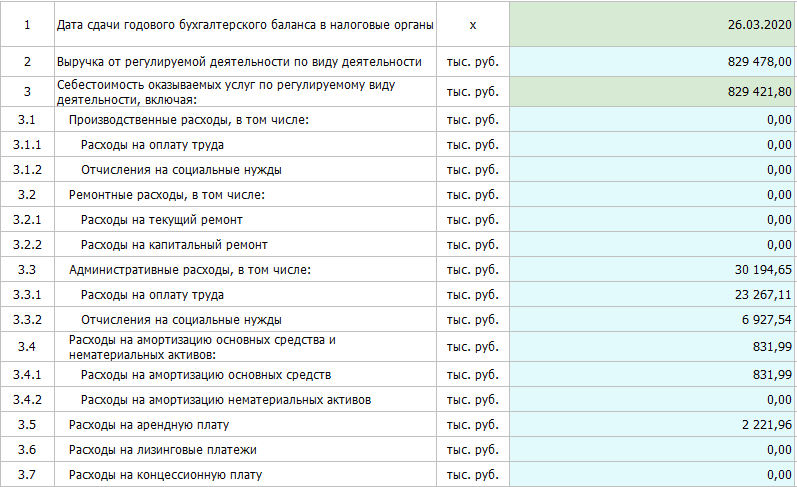Select the date cell 26.03.2020

pos(653,24)
